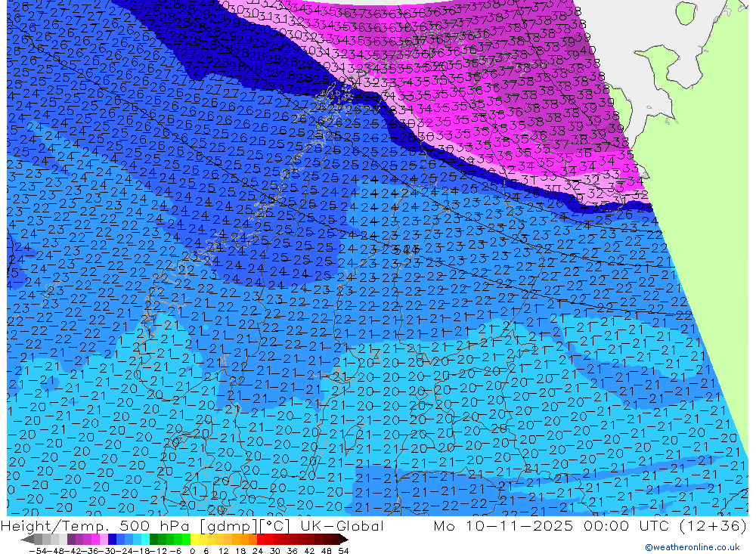Viewport: 756px width, 554px height.
Task: Click the [gdmp] unit label in title
Action: [x=227, y=526]
